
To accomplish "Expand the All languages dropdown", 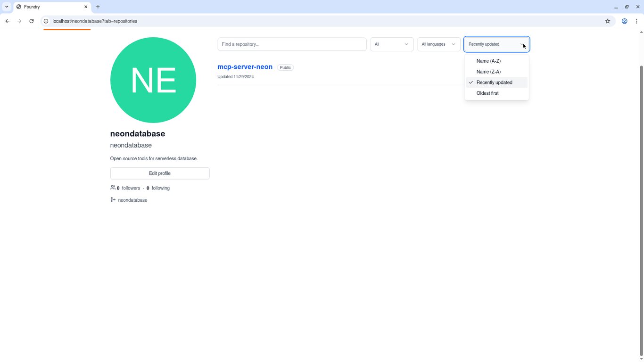I will click(439, 44).
